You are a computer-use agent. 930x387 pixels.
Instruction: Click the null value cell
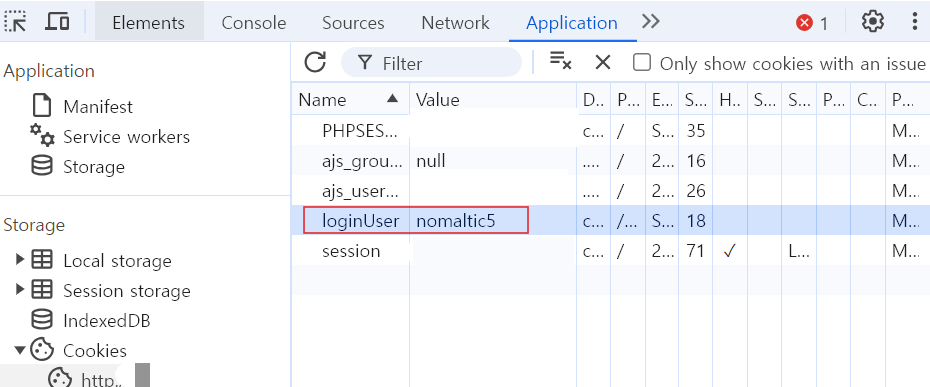[x=493, y=161]
